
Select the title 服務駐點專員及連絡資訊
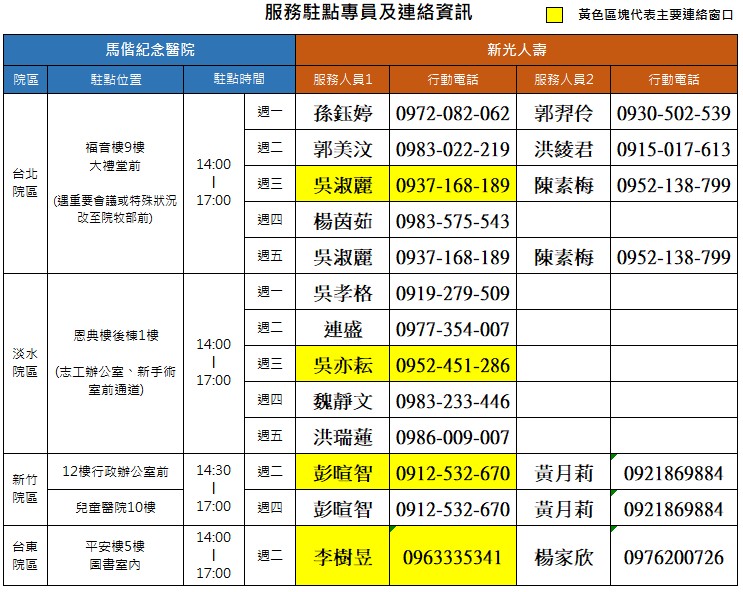(368, 12)
